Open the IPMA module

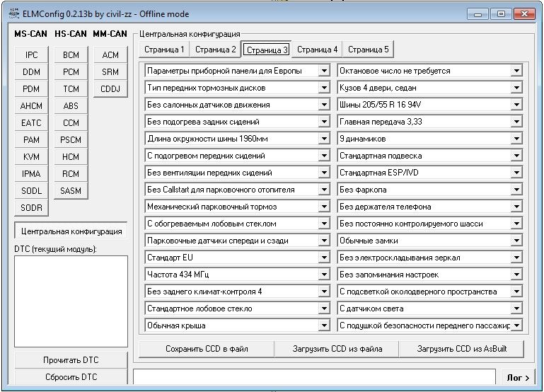click(31, 174)
